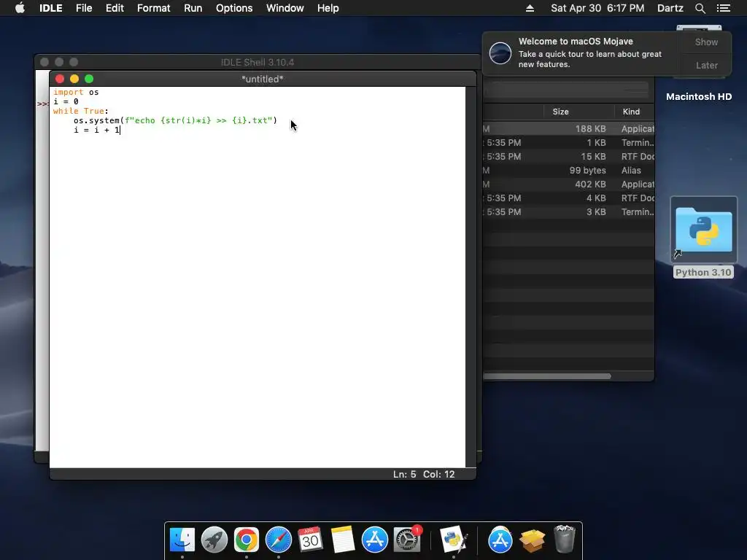747x560 pixels.
Task: Select the 15 KB RTF Doc row
Action: pyautogui.click(x=569, y=156)
